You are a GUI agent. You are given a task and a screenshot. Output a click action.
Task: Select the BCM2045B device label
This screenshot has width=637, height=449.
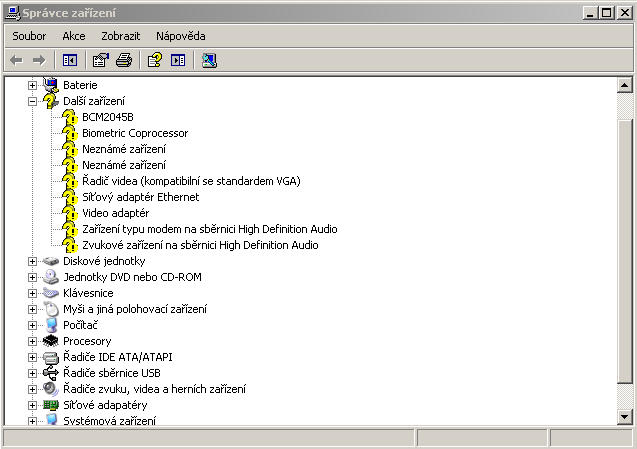click(x=108, y=117)
